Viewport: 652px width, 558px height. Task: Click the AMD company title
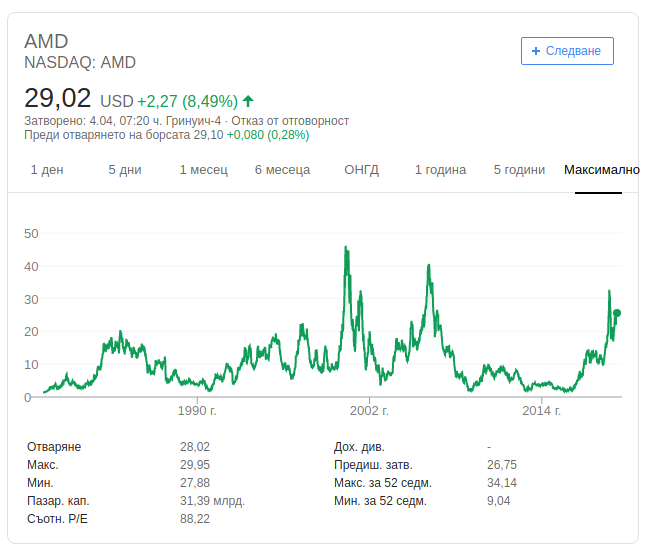(46, 41)
